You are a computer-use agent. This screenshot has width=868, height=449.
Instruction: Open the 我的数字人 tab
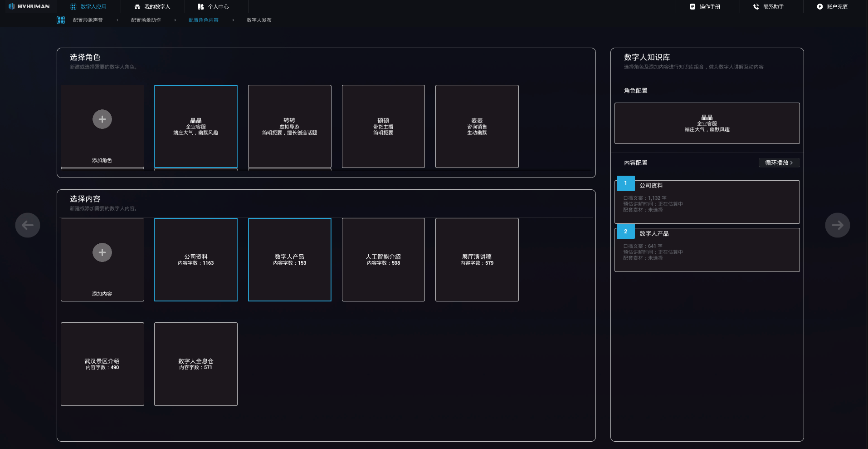click(x=157, y=7)
